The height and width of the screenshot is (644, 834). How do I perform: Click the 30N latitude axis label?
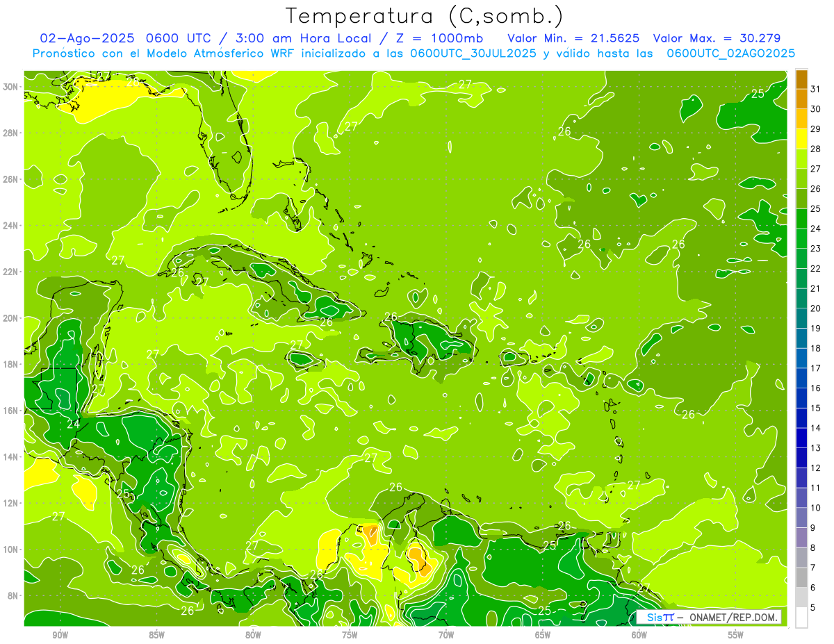[x=10, y=87]
